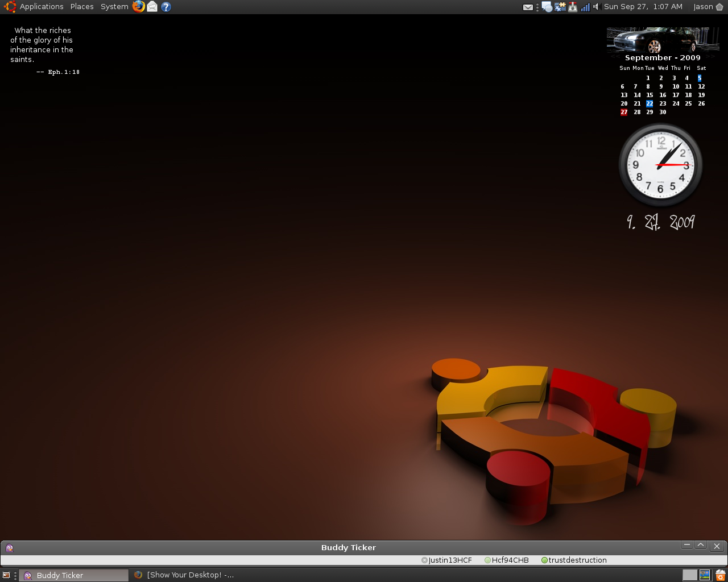Click Justin13HCF in Buddy Ticker
728x582 pixels.
(450, 560)
